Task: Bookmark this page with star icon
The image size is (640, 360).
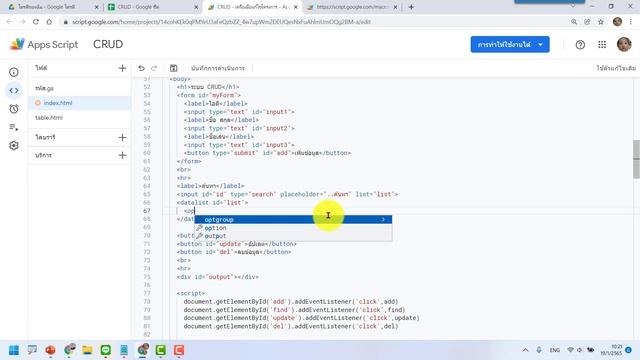Action: click(600, 22)
